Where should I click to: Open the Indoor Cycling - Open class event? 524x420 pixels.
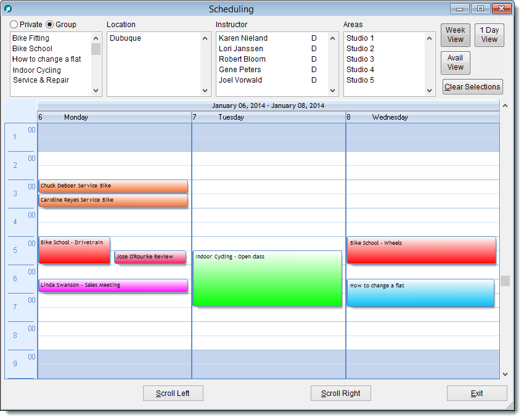coord(268,279)
